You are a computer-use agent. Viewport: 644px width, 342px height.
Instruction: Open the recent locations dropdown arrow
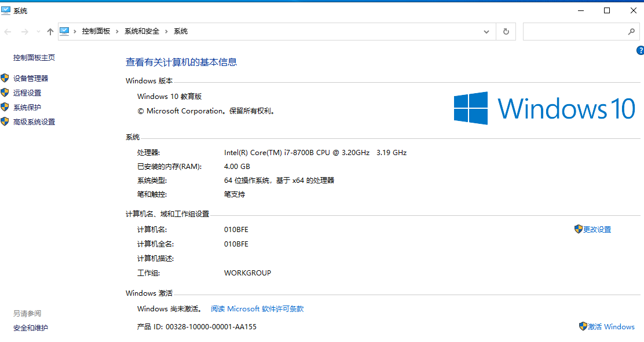point(38,32)
